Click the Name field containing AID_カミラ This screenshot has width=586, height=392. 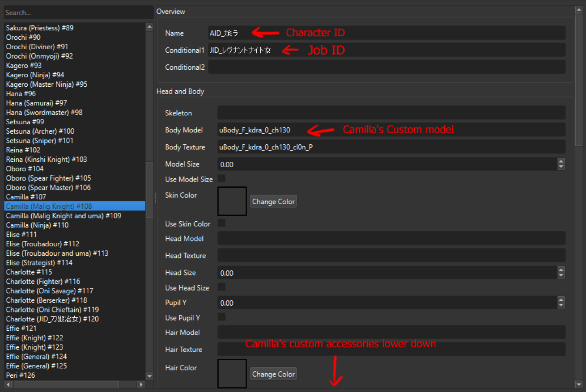click(386, 33)
